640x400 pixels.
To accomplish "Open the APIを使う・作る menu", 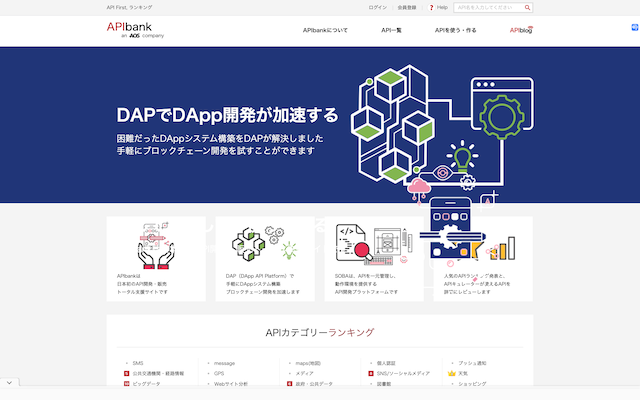I will [x=456, y=30].
